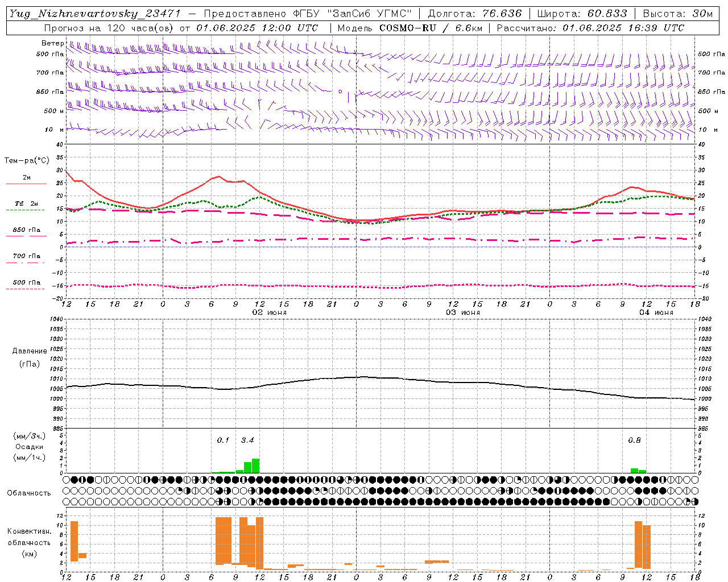This screenshot has height=582, width=728.
Task: Click the 0.1 precipitation total value
Action: click(x=223, y=440)
